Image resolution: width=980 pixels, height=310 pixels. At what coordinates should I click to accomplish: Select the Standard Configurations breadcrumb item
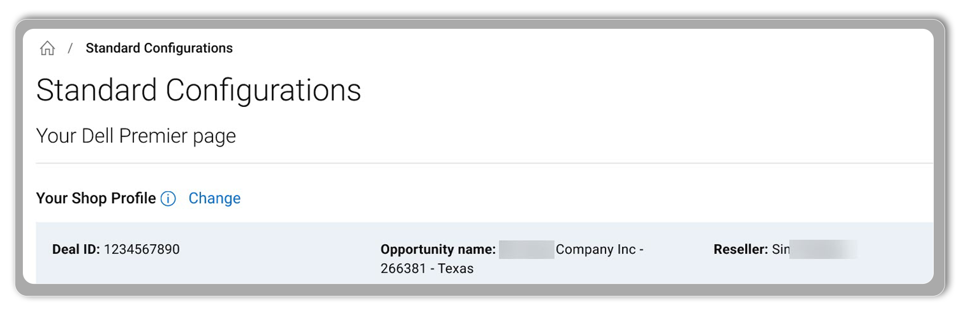[159, 48]
